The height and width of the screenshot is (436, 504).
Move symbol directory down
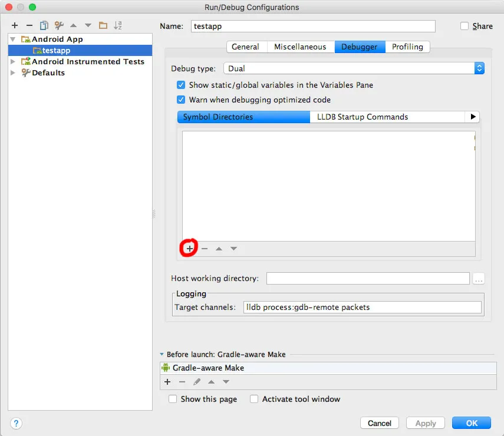pyautogui.click(x=233, y=249)
